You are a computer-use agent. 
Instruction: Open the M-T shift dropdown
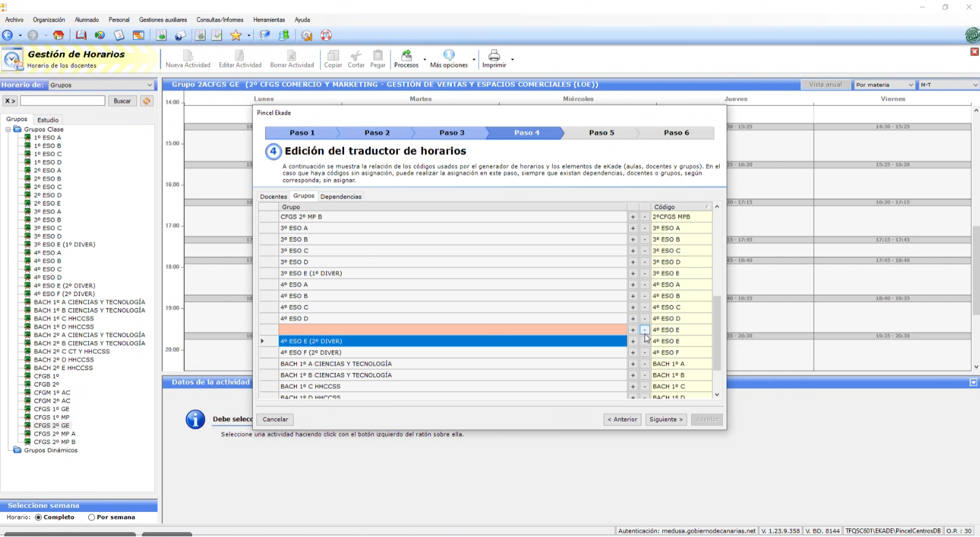coord(948,85)
